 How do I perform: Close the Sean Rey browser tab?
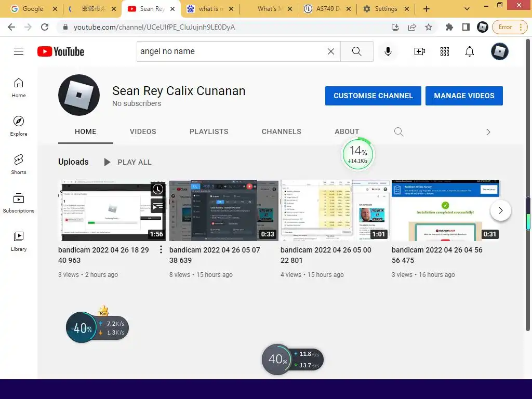click(x=172, y=9)
